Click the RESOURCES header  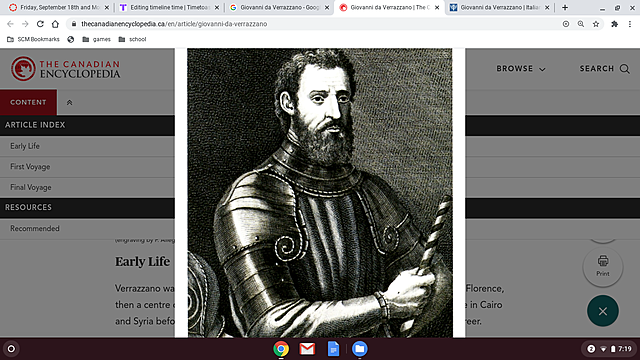pyautogui.click(x=28, y=207)
